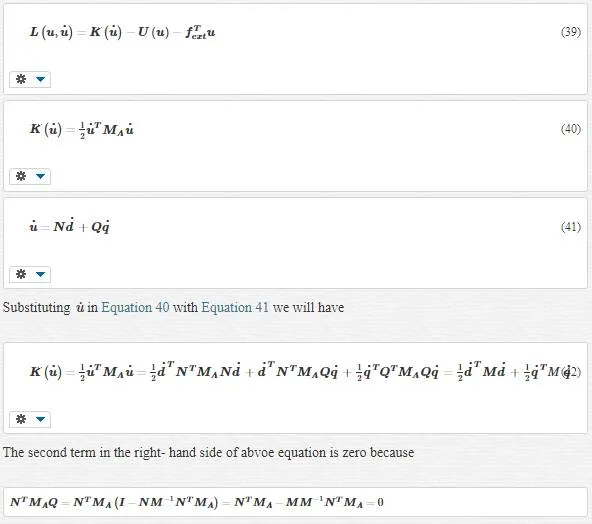
Task: Click the NᵀM_AQ = 0 formula box
Action: tap(295, 502)
